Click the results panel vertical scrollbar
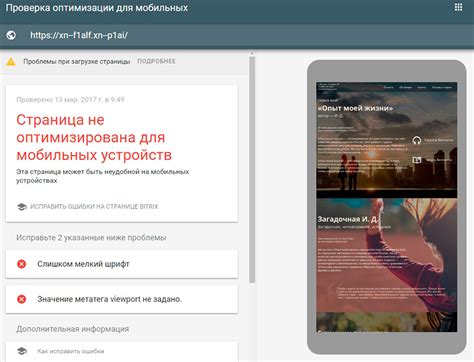 point(252,170)
